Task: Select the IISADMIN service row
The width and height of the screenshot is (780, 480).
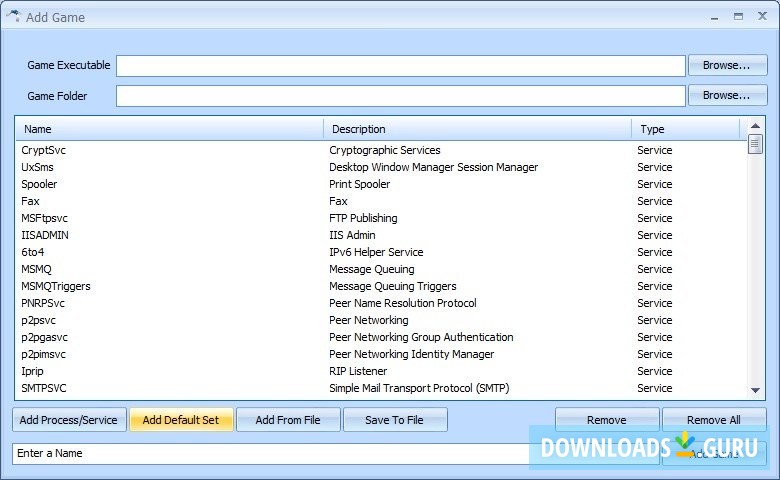Action: 45,235
